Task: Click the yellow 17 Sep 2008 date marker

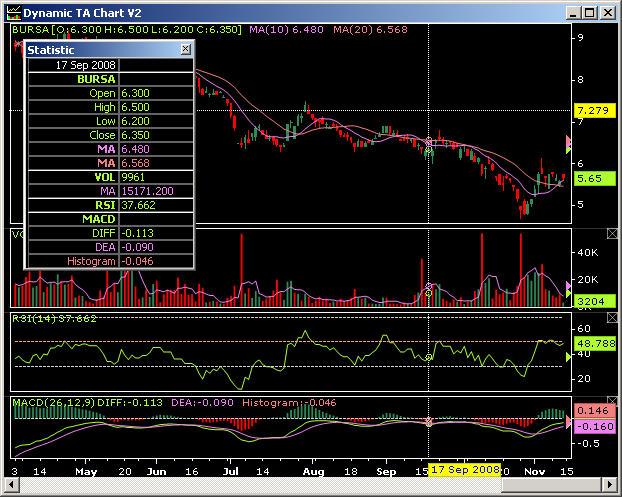Action: 465,470
